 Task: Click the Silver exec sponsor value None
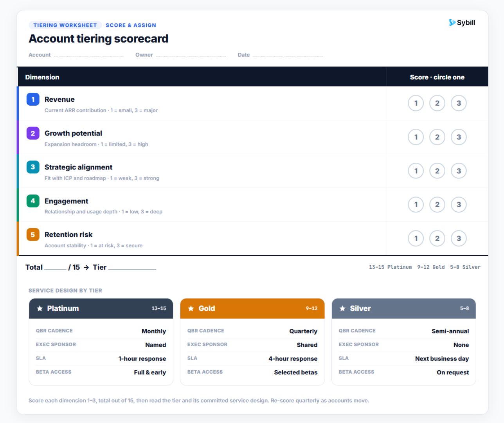point(461,345)
